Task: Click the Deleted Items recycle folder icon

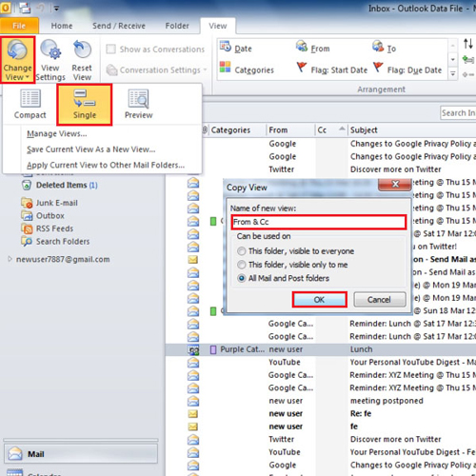Action: coord(27,185)
